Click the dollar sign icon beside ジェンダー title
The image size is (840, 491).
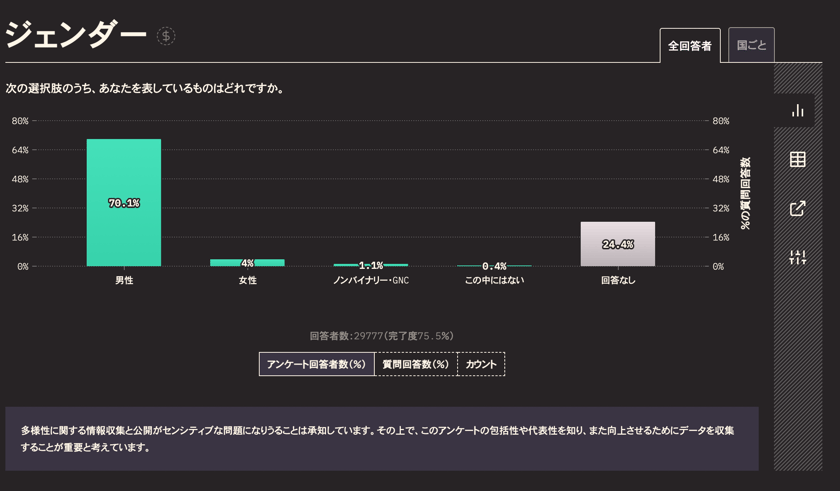coord(166,36)
